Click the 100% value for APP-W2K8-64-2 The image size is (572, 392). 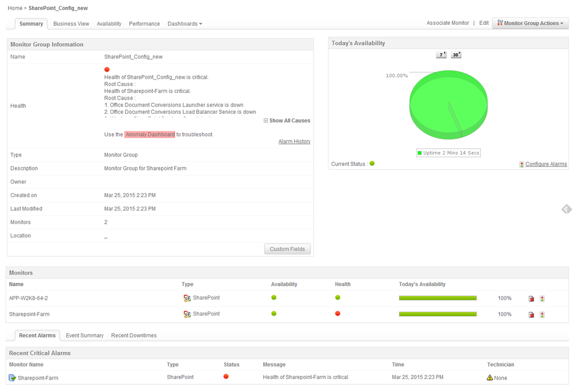[x=504, y=298]
